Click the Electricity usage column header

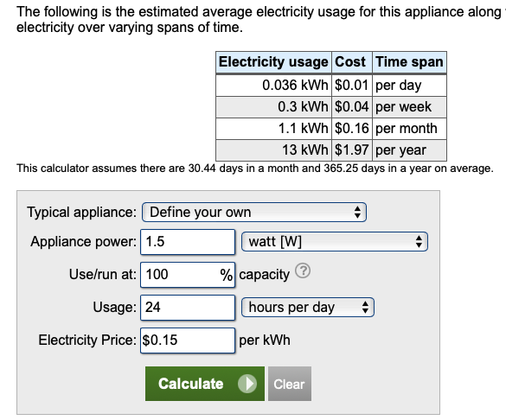pos(273,62)
